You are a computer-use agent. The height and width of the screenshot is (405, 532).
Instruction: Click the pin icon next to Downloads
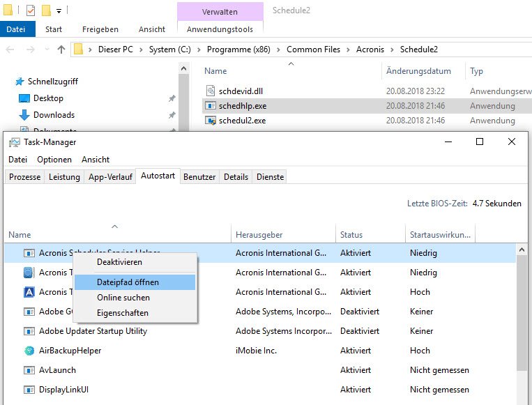pos(172,115)
